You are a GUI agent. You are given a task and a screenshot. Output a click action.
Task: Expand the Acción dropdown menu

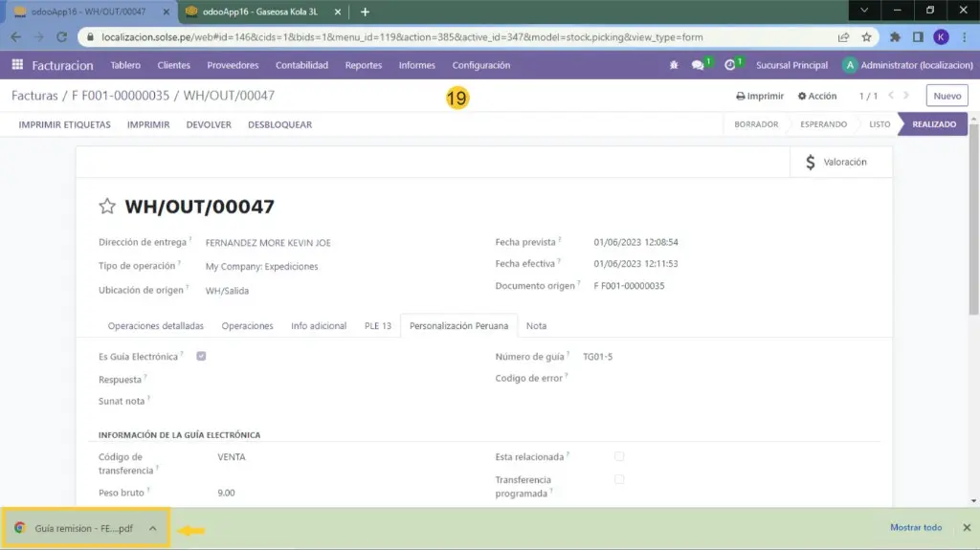pos(817,96)
